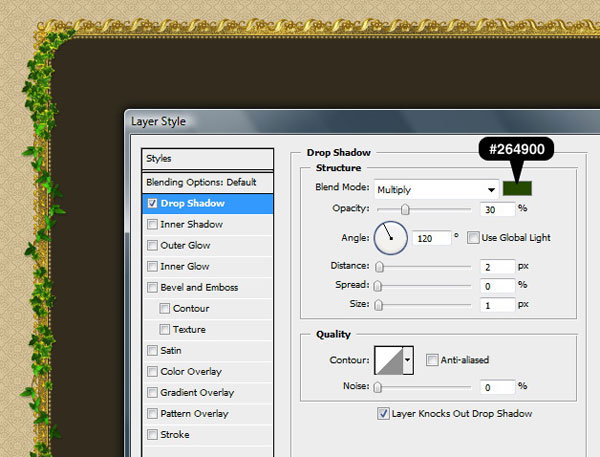
Task: Click the Size slider handle
Action: (378, 305)
